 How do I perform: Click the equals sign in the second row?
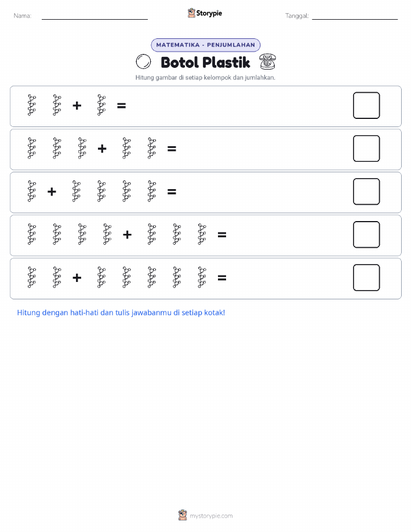click(172, 149)
